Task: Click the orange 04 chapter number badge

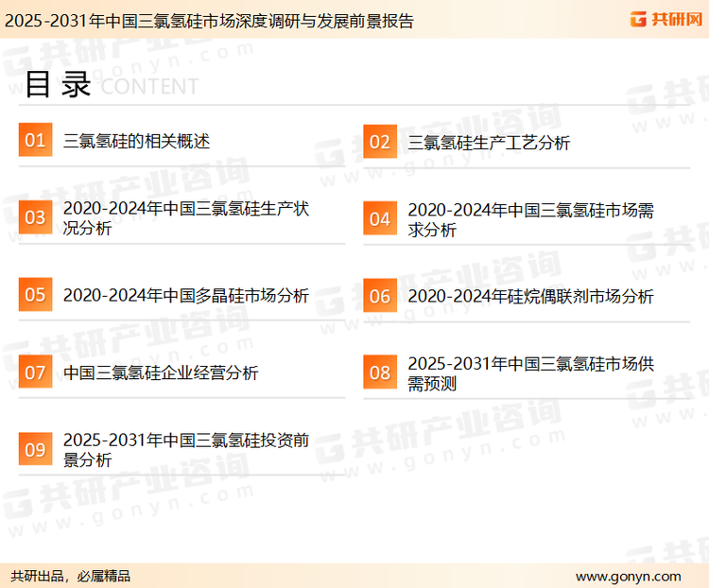Action: click(380, 218)
